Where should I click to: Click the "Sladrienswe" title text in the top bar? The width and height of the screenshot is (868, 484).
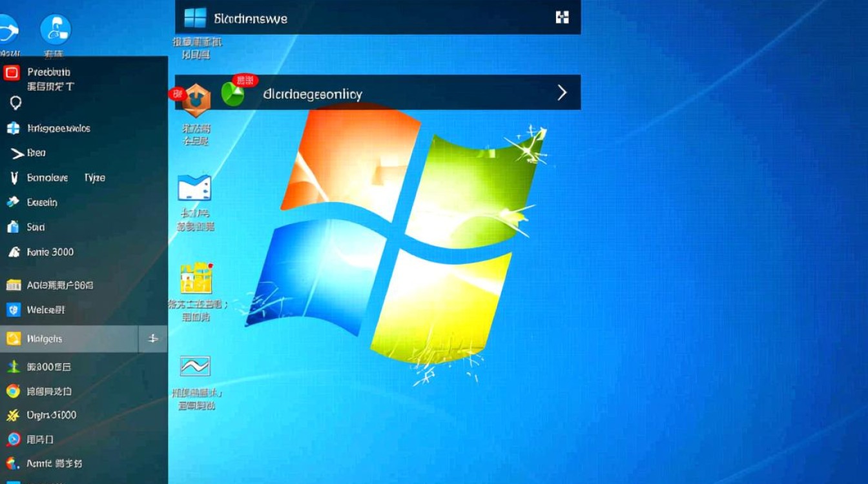[251, 19]
